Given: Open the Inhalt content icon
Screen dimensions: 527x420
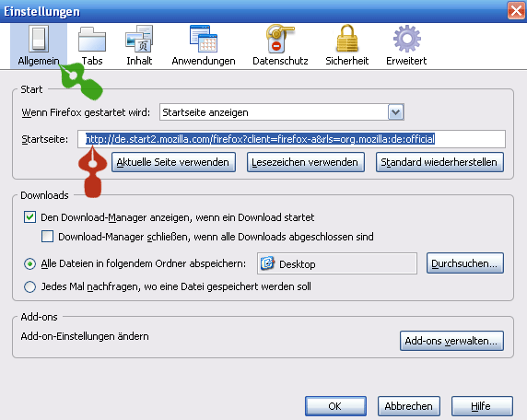Looking at the screenshot, I should (139, 39).
